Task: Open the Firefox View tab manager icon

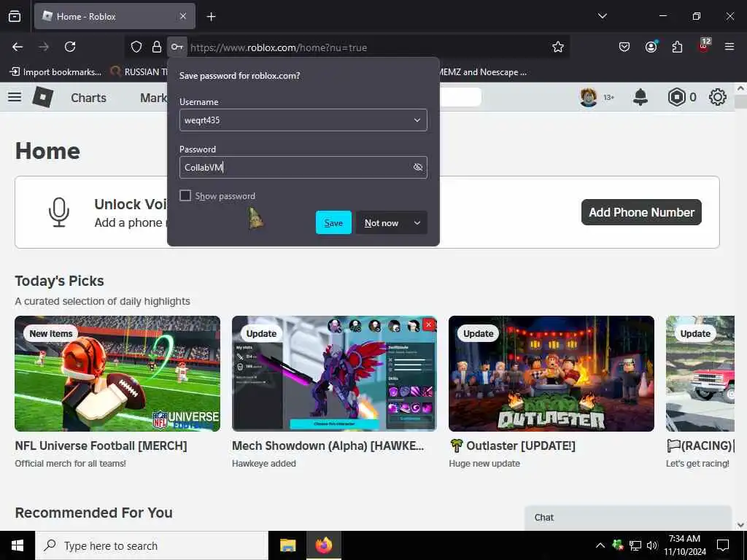Action: [15, 16]
